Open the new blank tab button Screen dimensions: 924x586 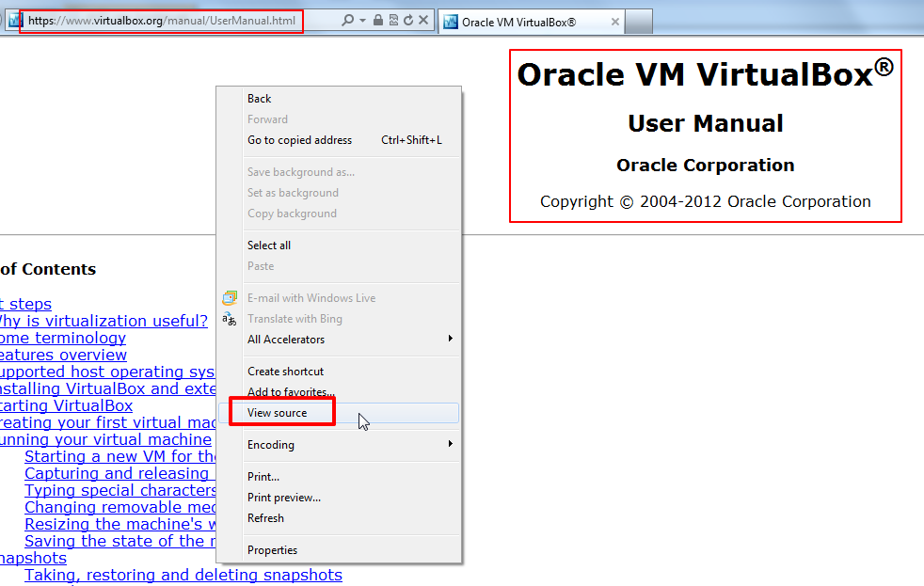pyautogui.click(x=639, y=22)
